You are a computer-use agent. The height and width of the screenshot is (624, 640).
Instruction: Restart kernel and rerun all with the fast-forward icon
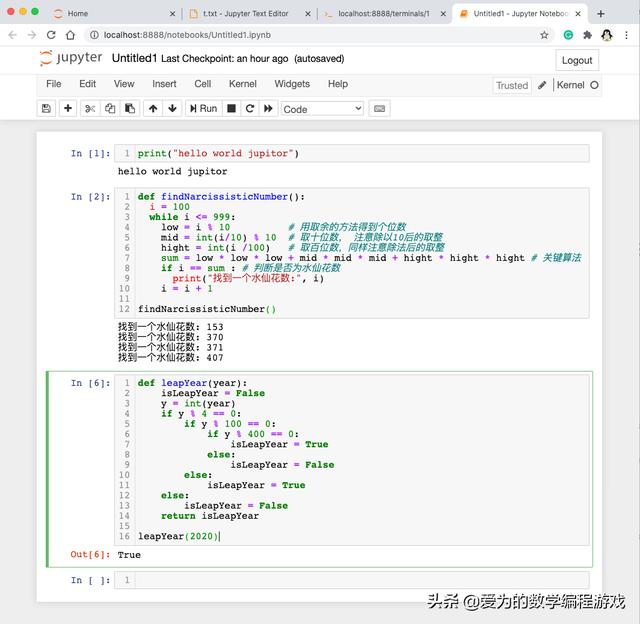[268, 109]
